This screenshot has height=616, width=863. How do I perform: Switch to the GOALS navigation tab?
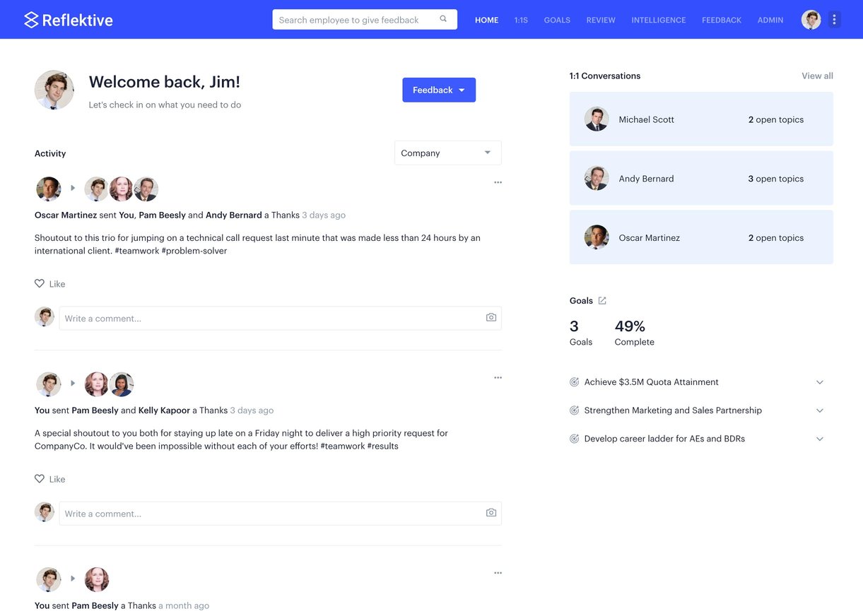556,19
